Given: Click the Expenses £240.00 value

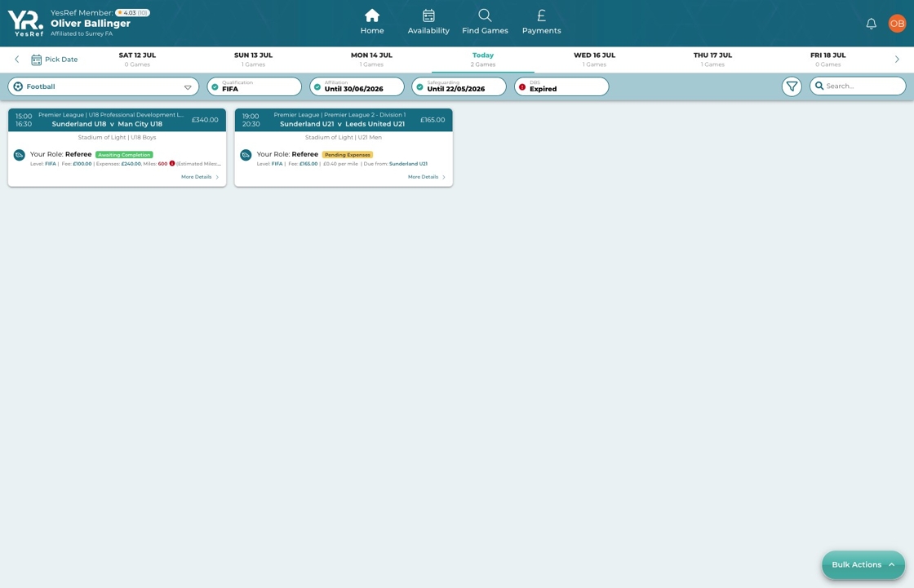Looking at the screenshot, I should [131, 164].
